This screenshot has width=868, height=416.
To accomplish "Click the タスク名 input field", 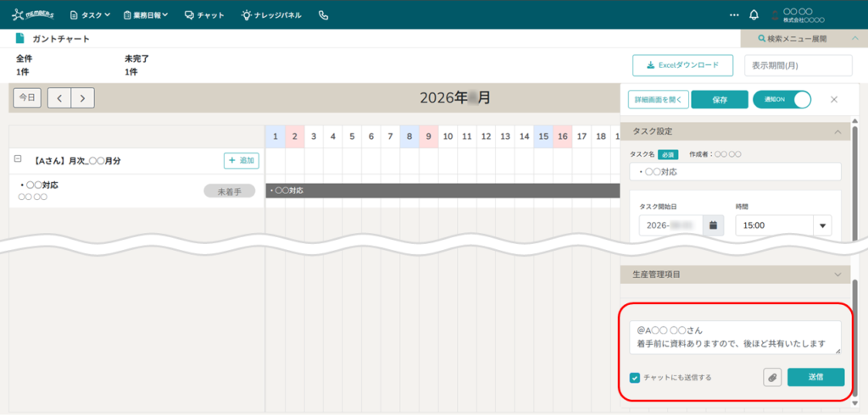I will [735, 171].
